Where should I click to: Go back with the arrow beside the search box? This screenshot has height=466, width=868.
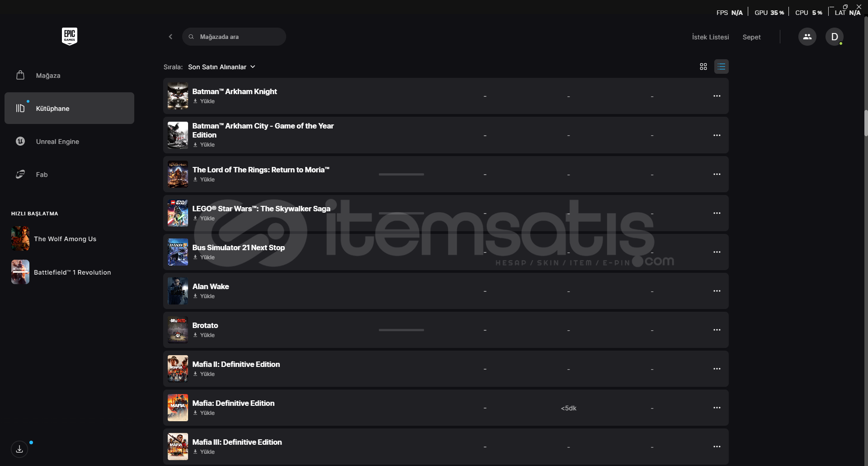170,37
